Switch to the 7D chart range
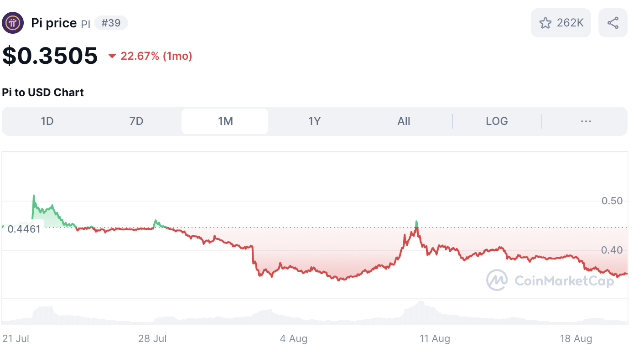 click(x=136, y=121)
